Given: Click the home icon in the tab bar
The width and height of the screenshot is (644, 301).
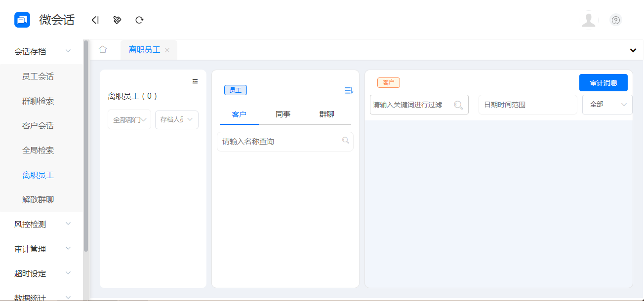Looking at the screenshot, I should (103, 49).
